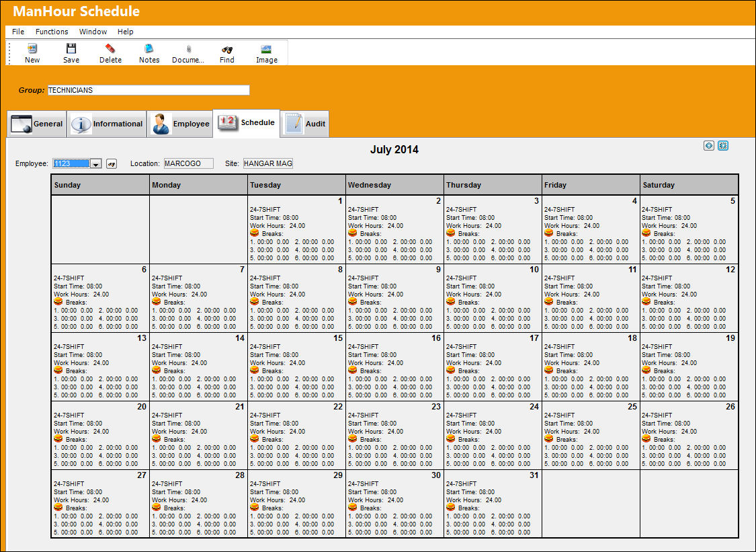The height and width of the screenshot is (552, 756).
Task: Go to previous month arrow button
Action: pyautogui.click(x=709, y=146)
